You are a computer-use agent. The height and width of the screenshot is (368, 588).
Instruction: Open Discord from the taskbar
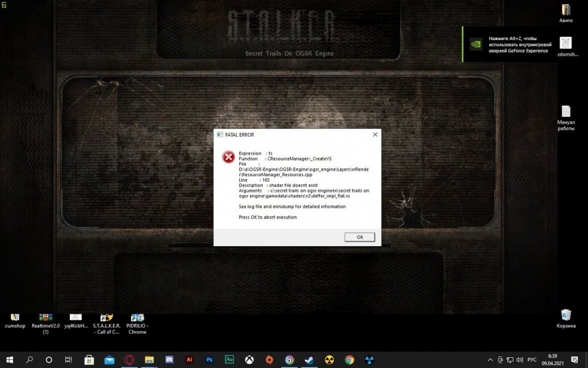(x=169, y=360)
